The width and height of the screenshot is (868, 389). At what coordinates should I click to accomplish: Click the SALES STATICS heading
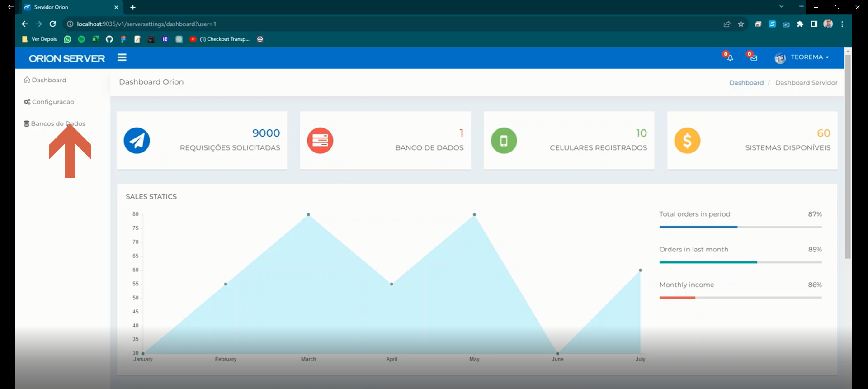(151, 197)
